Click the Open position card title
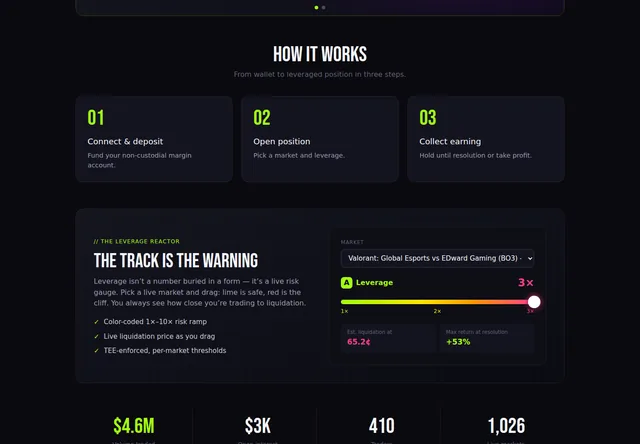The height and width of the screenshot is (444, 640). [282, 142]
